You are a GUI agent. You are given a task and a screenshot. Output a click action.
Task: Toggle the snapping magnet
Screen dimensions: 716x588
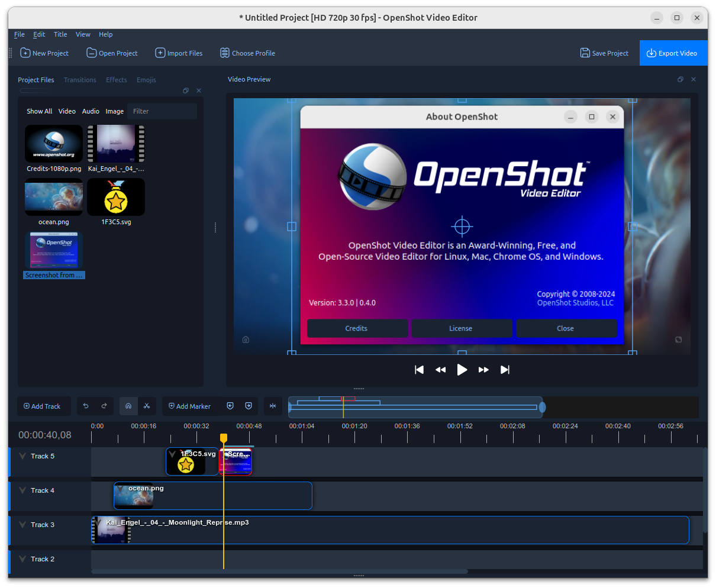(x=128, y=406)
